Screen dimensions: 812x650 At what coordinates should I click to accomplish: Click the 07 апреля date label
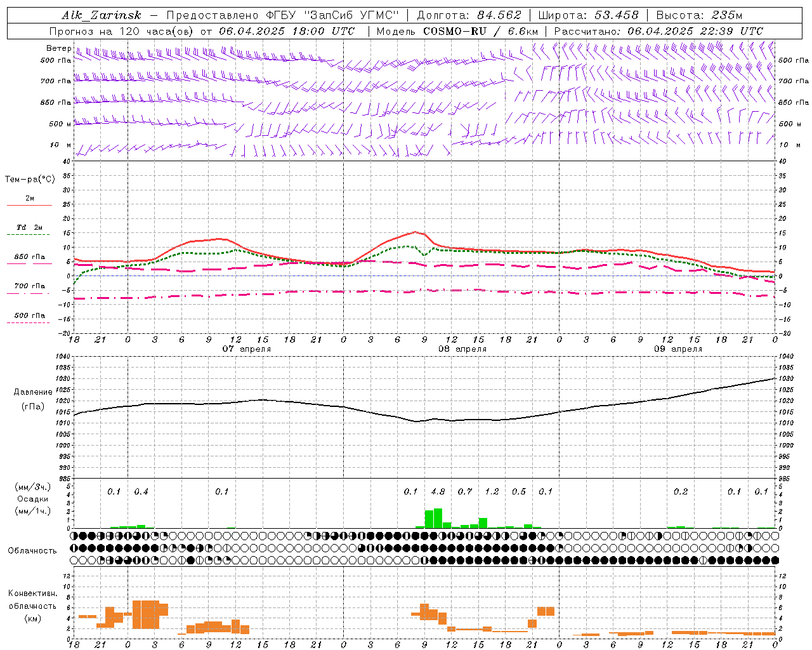[246, 349]
